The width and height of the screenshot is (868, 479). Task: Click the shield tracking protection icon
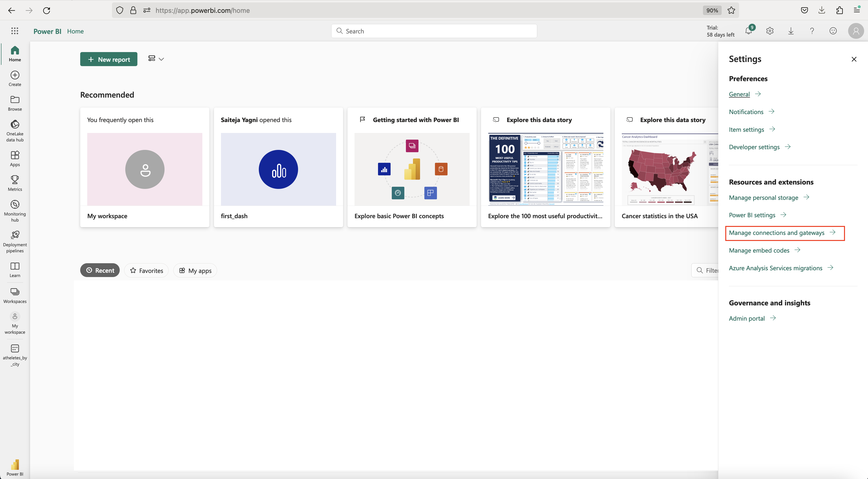click(x=120, y=10)
